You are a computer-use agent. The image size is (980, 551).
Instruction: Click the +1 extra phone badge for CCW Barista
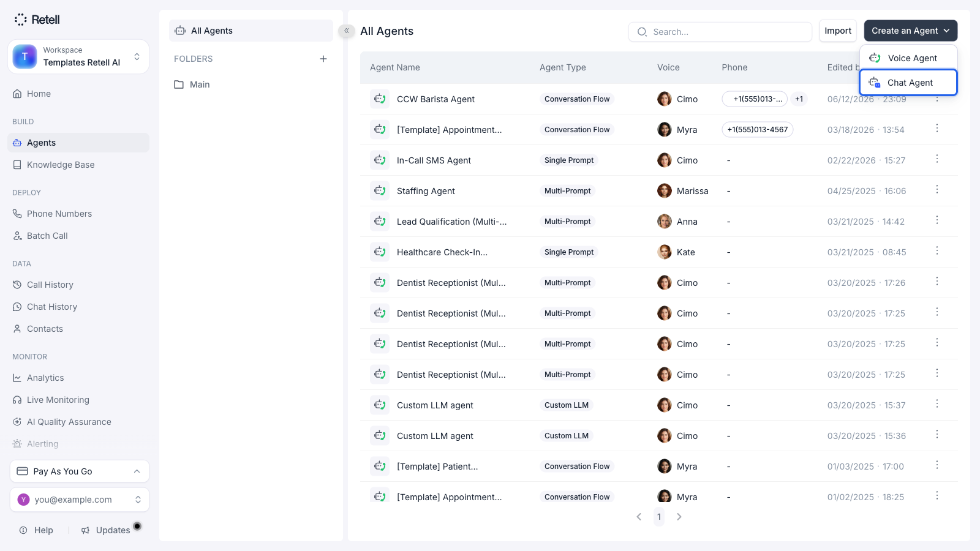click(799, 99)
